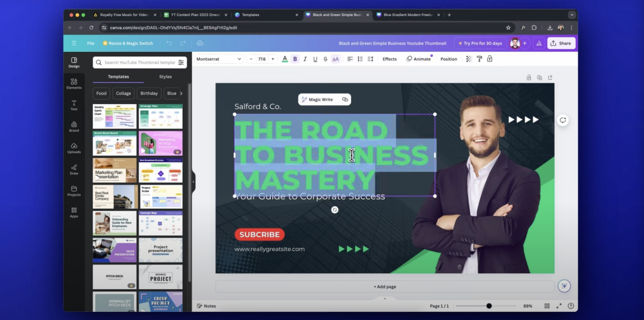This screenshot has width=644, height=320.
Task: Lock the selected text element
Action: 490,59
